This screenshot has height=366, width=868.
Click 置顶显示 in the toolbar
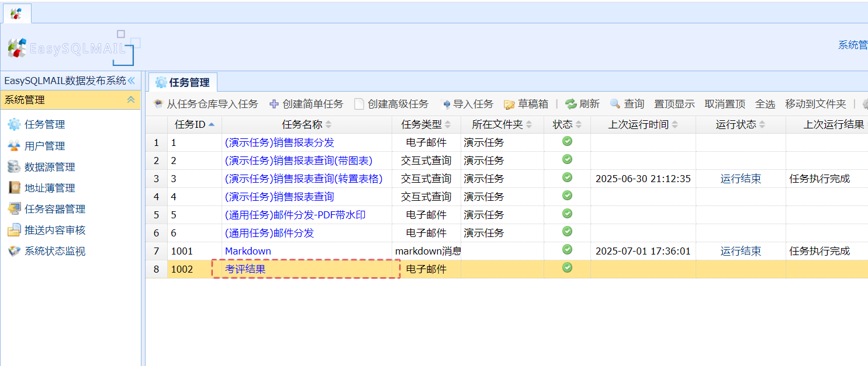(674, 104)
